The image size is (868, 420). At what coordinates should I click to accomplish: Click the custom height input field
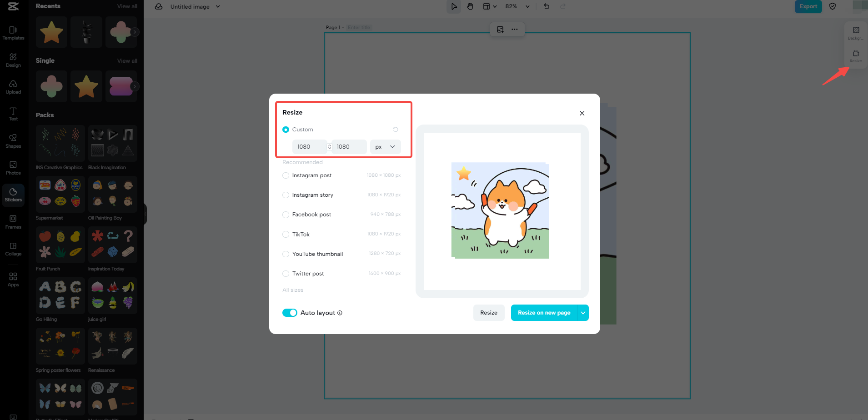[349, 147]
